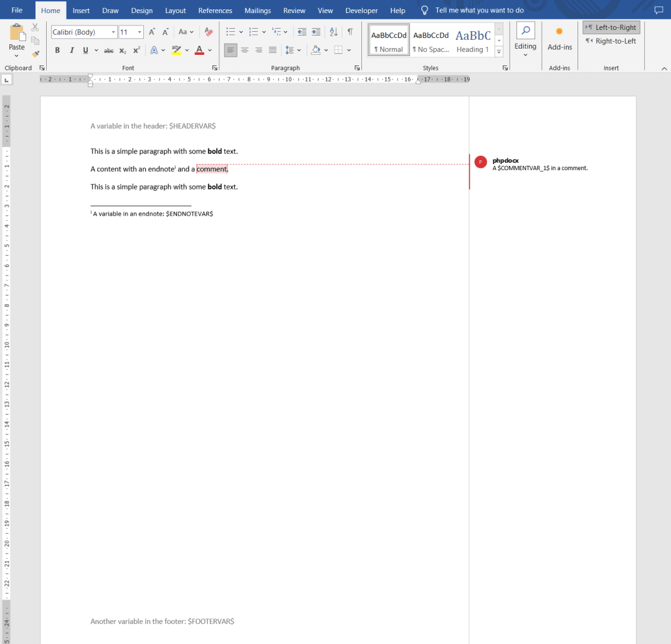Viewport: 671px width, 644px height.
Task: Expand the Paste options arrow
Action: [17, 55]
